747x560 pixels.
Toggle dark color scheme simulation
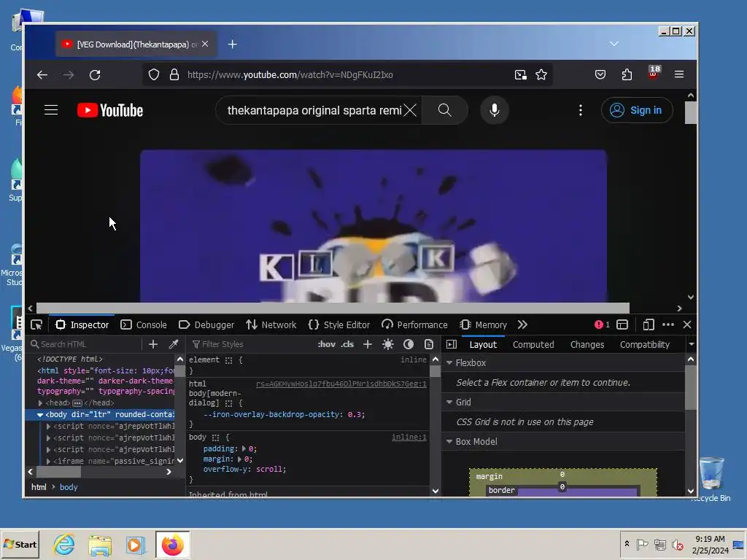click(x=409, y=344)
